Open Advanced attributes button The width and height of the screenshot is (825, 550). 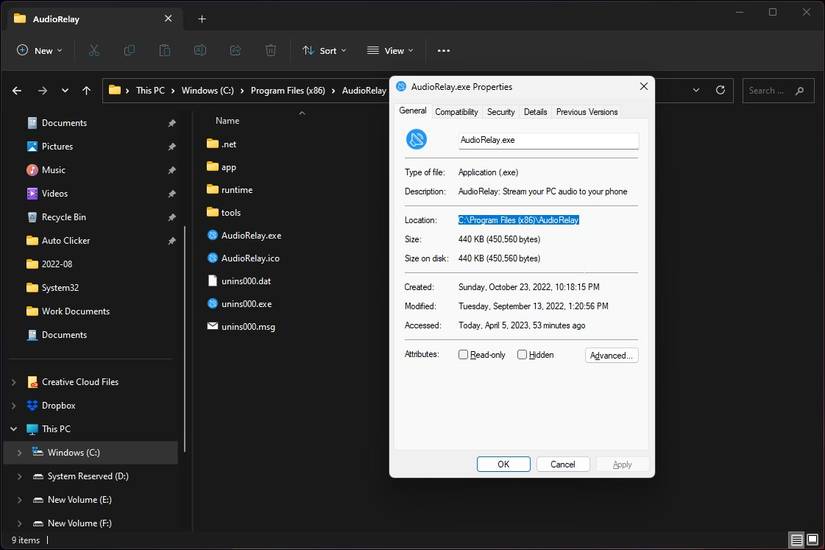coord(611,355)
